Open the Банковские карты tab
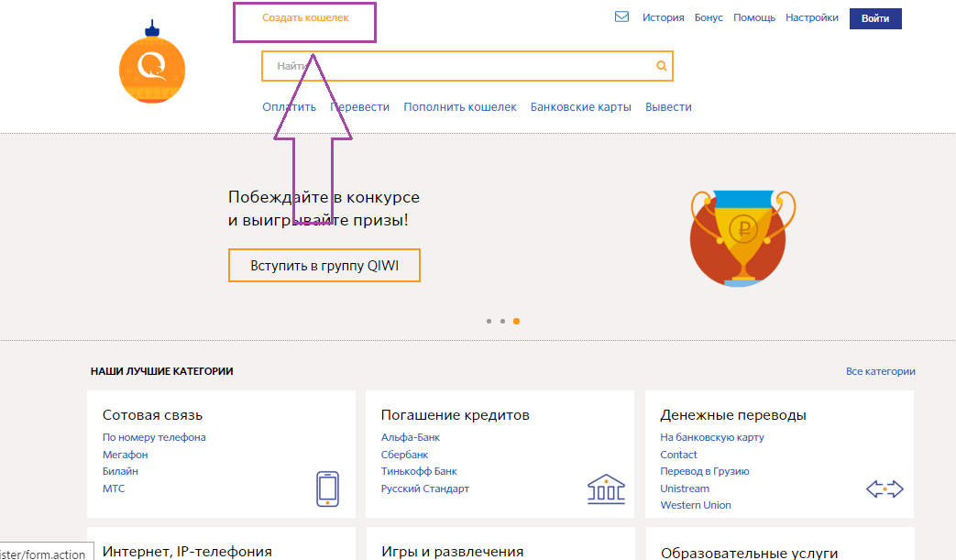This screenshot has width=956, height=560. pyautogui.click(x=580, y=106)
